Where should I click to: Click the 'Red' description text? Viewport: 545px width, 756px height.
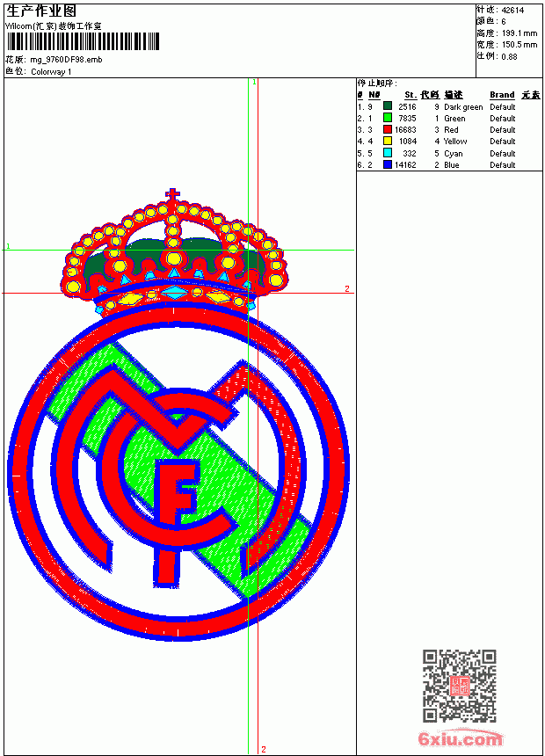pos(451,130)
